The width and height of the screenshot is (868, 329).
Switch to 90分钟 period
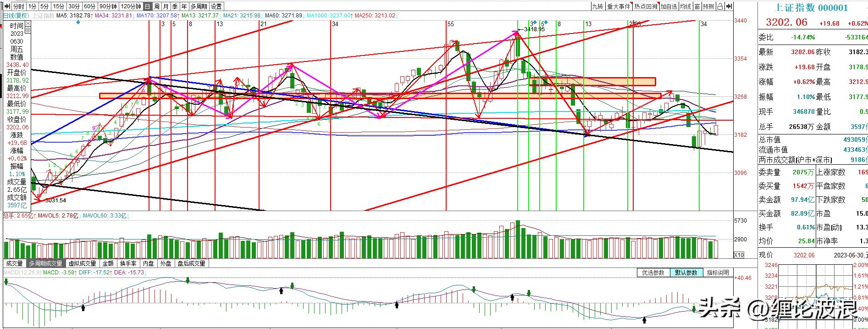click(108, 6)
